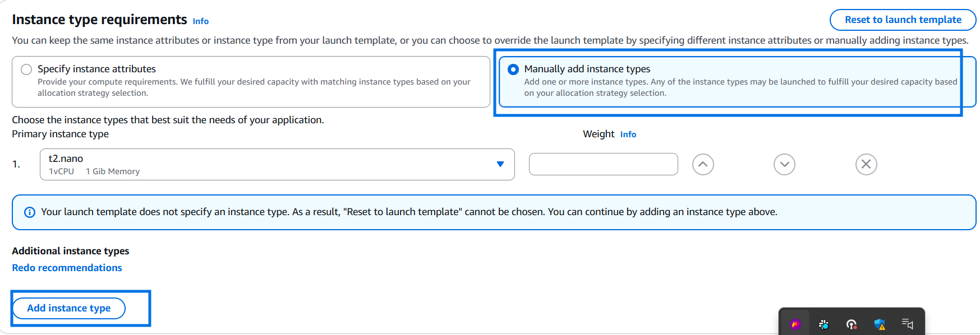Open Windows Security shield tray icon
980x335 pixels.
pos(880,324)
